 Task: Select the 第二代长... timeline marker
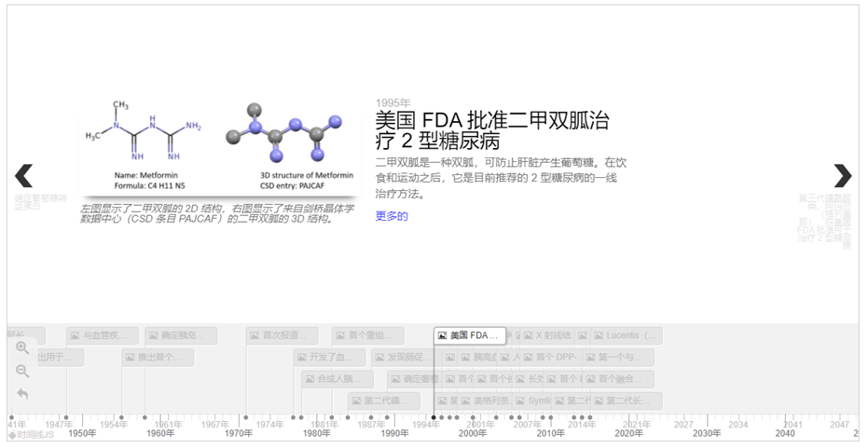pyautogui.click(x=627, y=401)
